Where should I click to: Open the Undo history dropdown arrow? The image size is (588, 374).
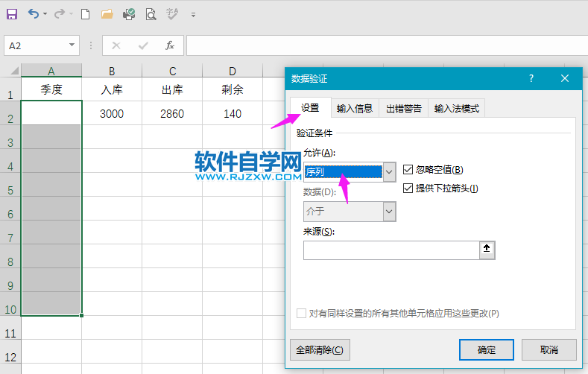(45, 14)
